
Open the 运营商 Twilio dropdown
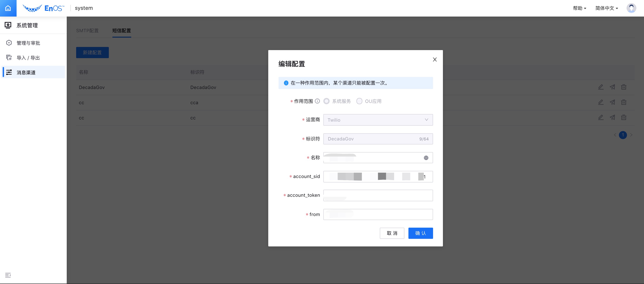pyautogui.click(x=378, y=120)
